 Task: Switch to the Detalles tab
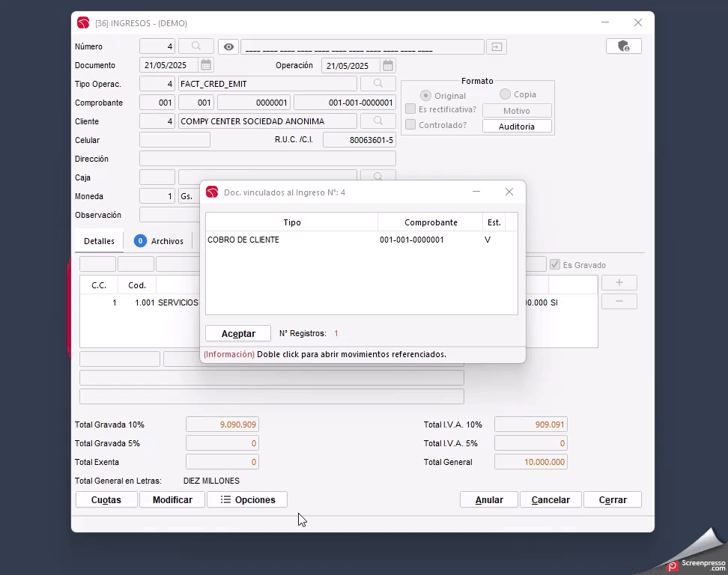point(99,241)
